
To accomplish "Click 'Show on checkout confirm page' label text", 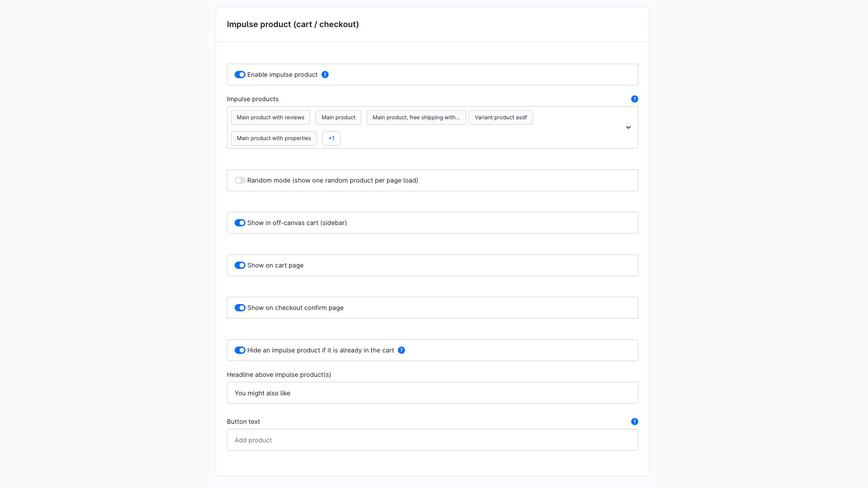I will pyautogui.click(x=295, y=308).
